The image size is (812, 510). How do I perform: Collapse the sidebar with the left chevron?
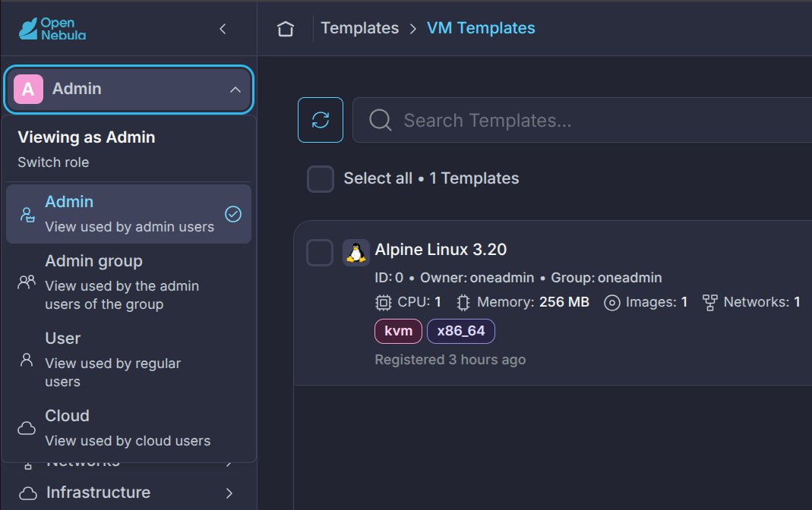223,29
